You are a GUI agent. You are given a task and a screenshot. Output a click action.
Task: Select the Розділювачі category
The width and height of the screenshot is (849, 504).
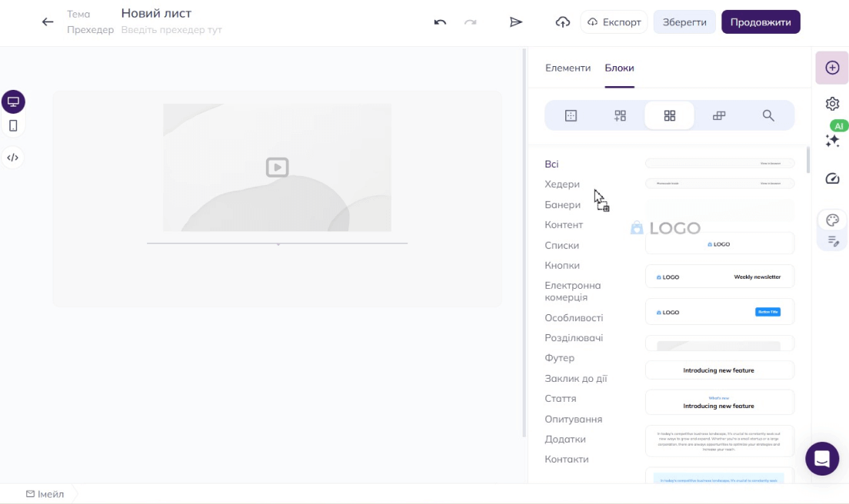pos(574,338)
